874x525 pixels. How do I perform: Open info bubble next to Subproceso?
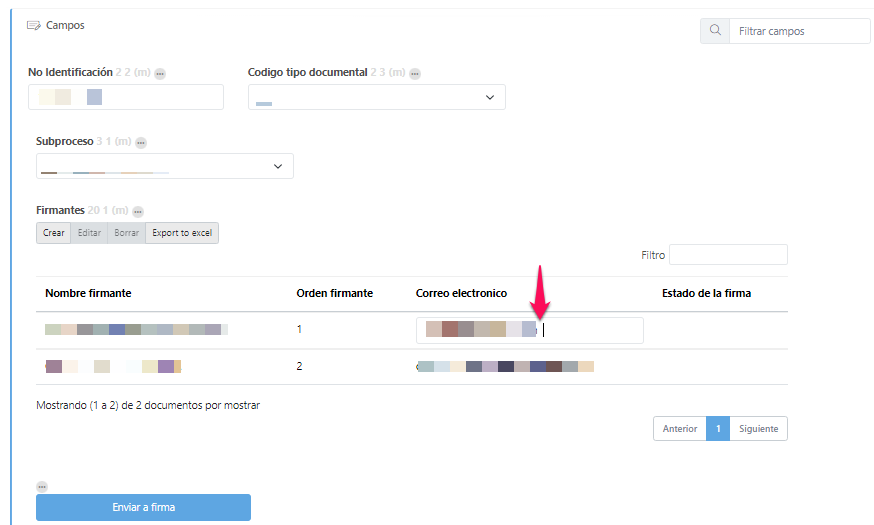point(141,143)
